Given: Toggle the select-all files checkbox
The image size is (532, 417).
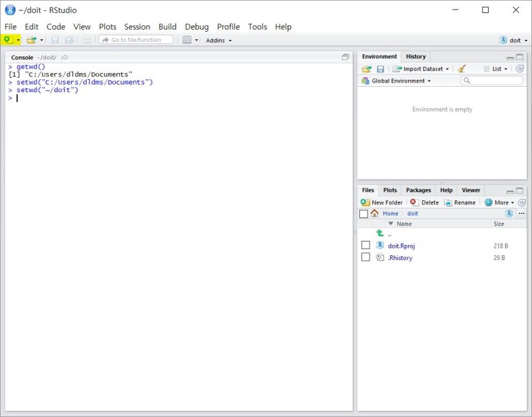Looking at the screenshot, I should pos(363,214).
